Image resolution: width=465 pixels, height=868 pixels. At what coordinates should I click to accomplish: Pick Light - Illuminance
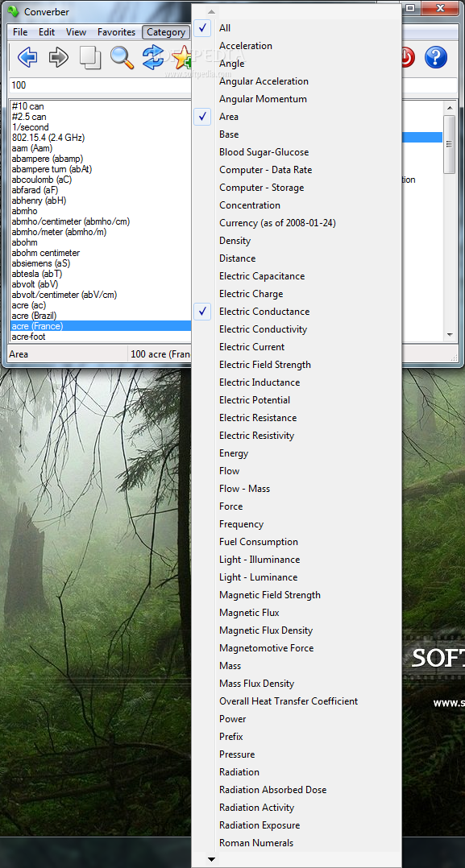[x=297, y=560]
